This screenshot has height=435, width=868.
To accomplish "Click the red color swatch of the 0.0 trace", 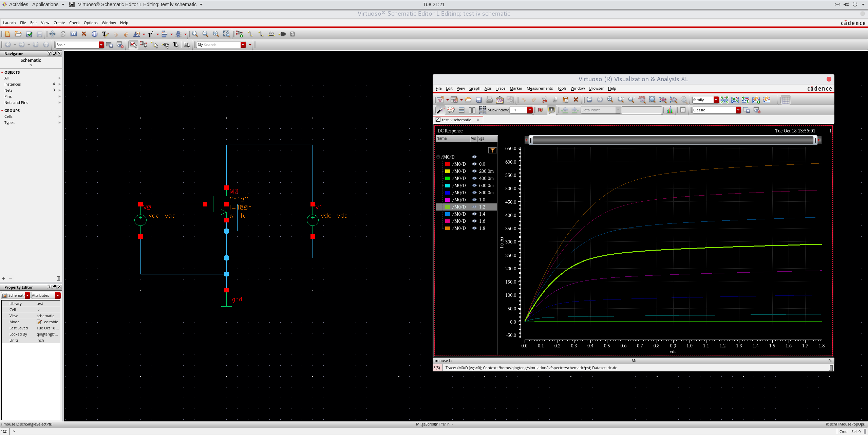I will click(448, 164).
